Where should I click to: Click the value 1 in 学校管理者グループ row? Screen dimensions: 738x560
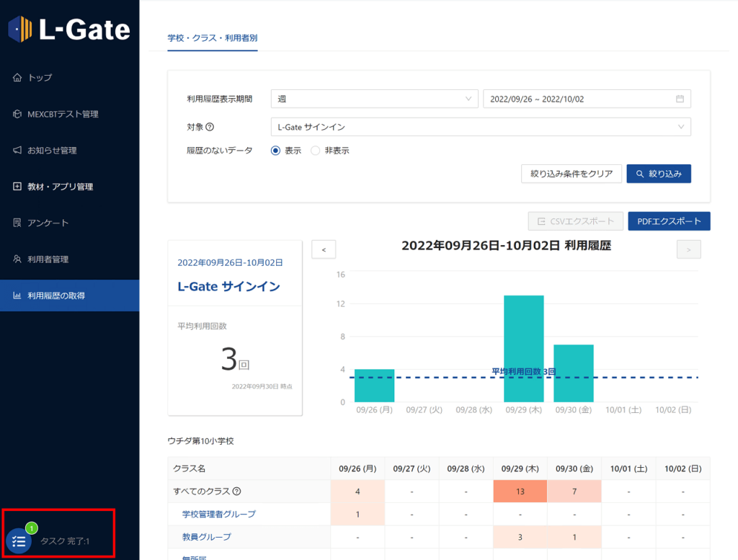(x=357, y=515)
